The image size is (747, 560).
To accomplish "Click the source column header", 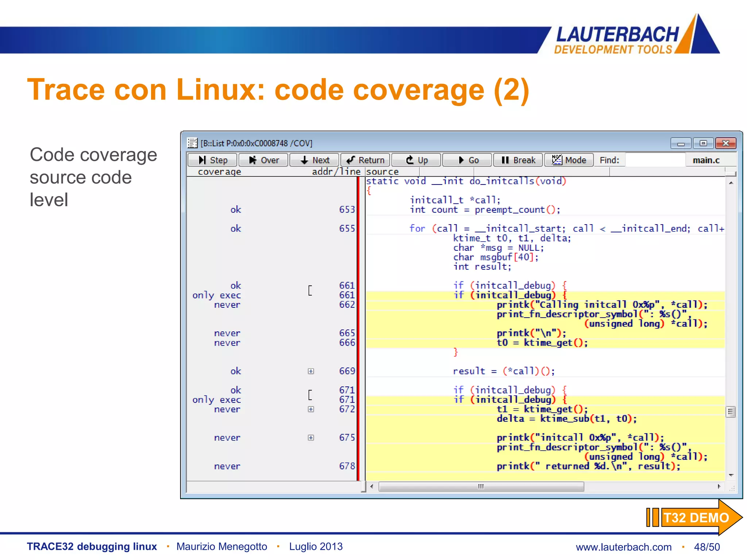I will click(x=382, y=172).
